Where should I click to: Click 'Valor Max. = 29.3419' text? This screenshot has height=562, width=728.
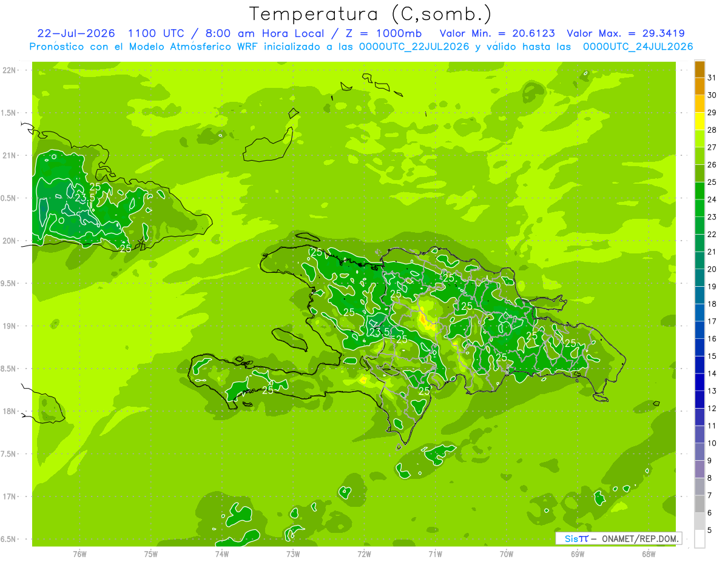tap(626, 33)
